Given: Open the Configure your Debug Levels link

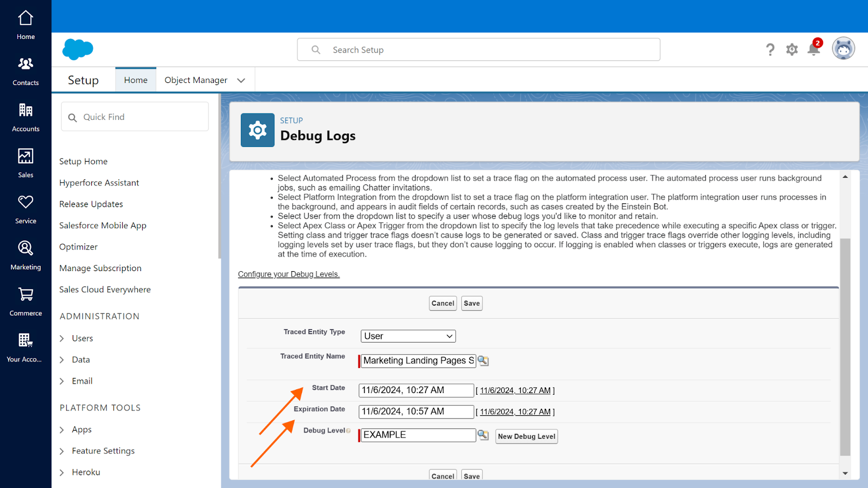Looking at the screenshot, I should (x=289, y=274).
